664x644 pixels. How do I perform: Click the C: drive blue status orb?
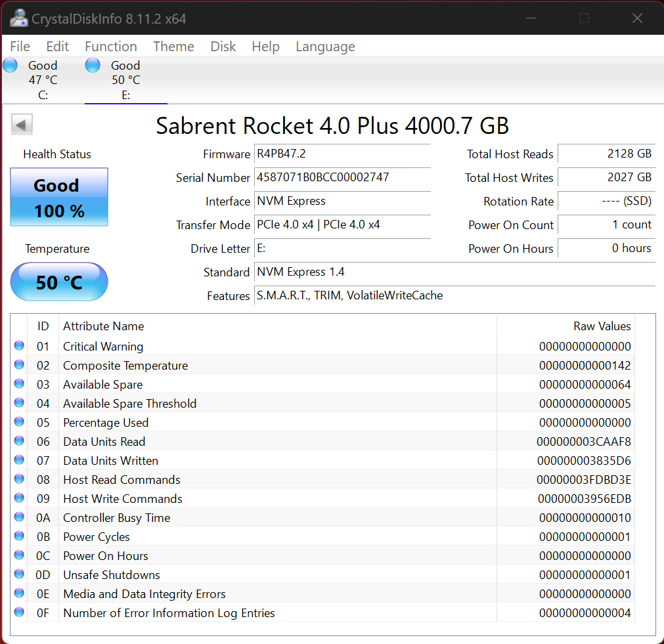click(x=11, y=65)
